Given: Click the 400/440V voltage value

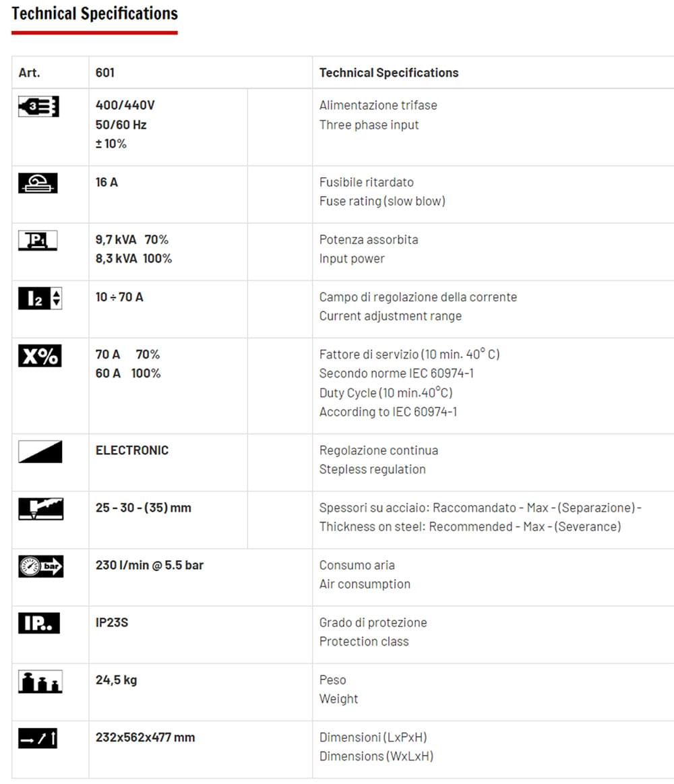Looking at the screenshot, I should [125, 105].
